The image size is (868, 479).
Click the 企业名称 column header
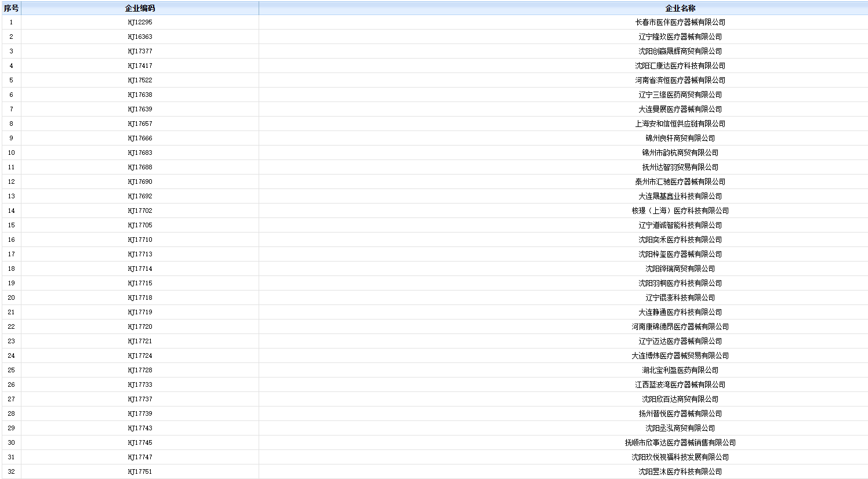(x=680, y=8)
